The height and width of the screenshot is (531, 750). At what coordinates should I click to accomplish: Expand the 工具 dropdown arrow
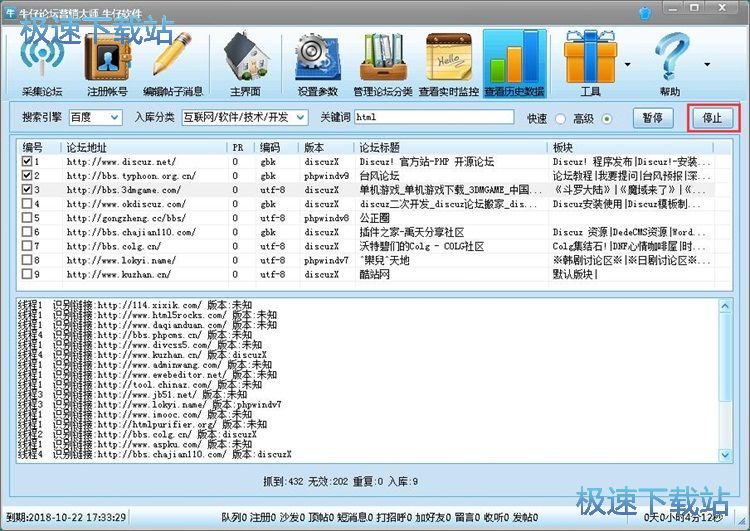click(628, 65)
